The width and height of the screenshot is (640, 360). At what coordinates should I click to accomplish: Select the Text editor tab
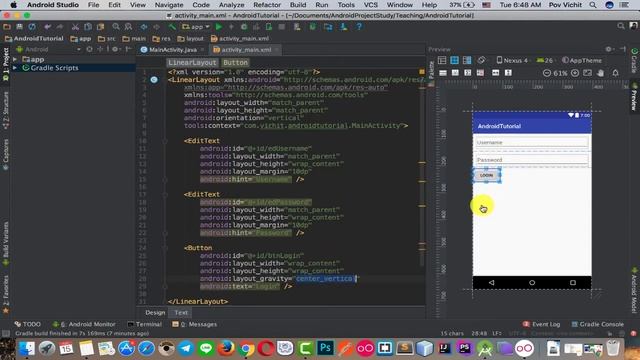[x=181, y=313]
